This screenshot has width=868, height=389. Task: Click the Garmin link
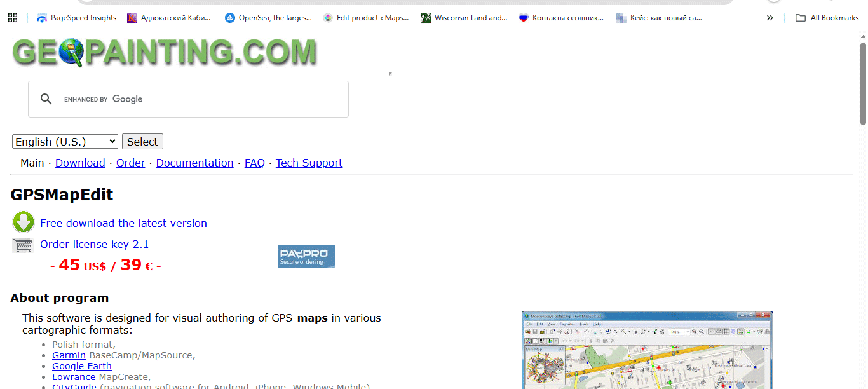tap(69, 355)
